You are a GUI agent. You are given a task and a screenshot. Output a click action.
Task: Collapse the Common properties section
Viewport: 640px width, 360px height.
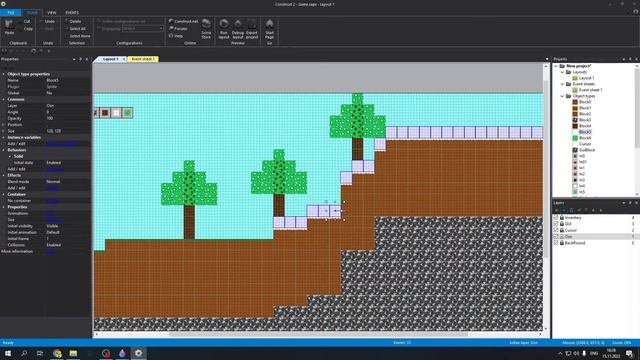tap(4, 100)
